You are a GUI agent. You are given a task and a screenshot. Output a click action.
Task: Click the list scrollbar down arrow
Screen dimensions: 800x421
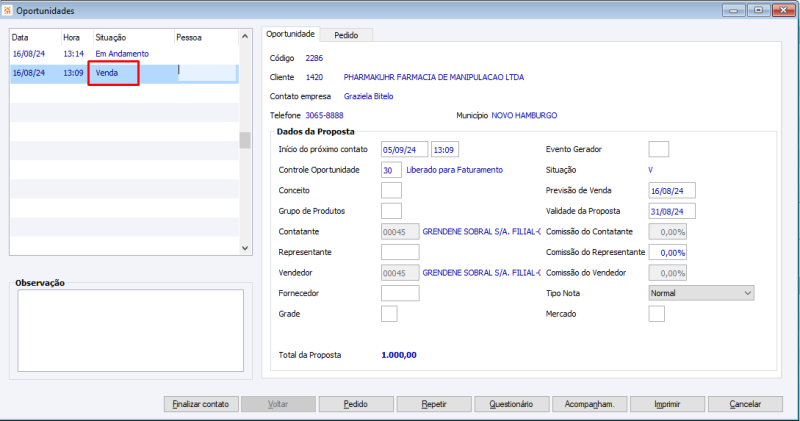[245, 248]
